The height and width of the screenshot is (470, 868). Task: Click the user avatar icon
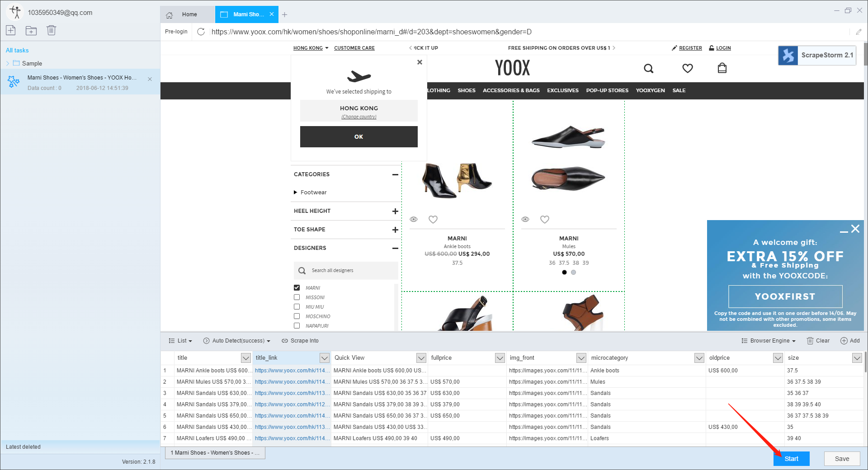(x=15, y=12)
